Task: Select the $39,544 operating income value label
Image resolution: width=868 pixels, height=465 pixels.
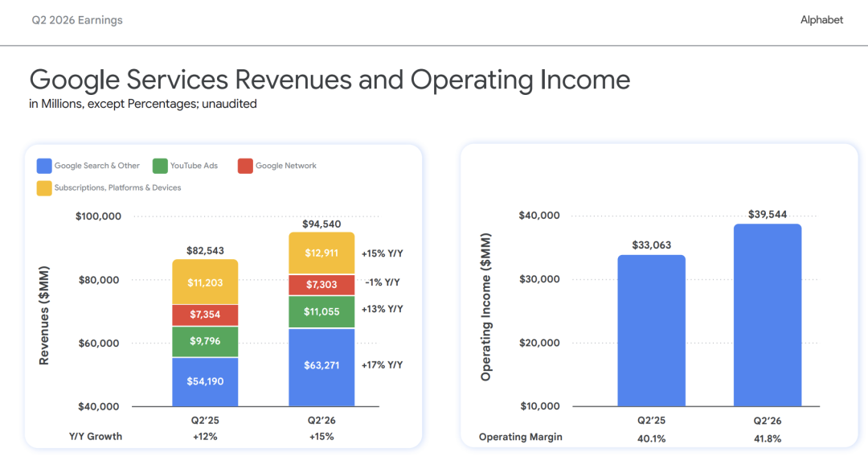Action: coord(768,215)
